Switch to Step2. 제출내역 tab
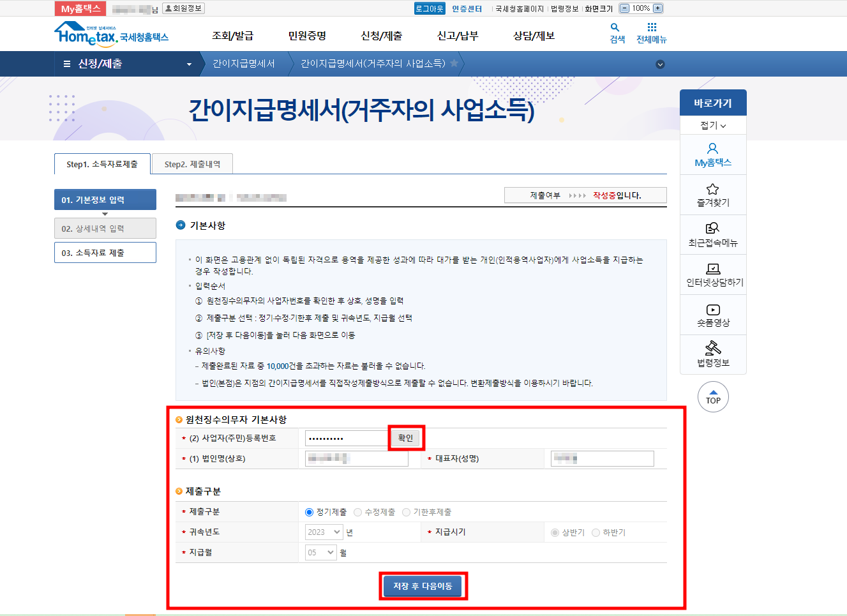This screenshot has width=847, height=616. (x=192, y=164)
